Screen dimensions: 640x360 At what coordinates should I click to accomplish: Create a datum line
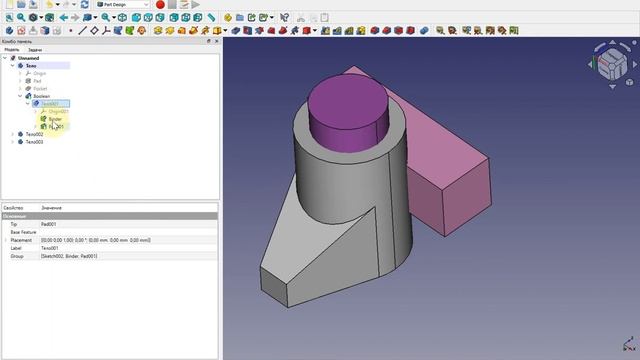(82, 31)
